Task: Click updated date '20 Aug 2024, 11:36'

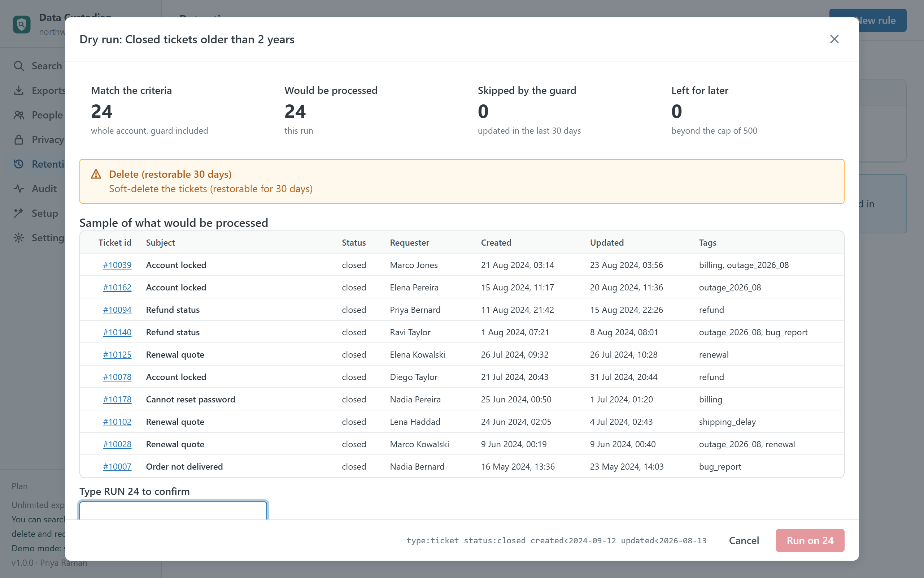Action: [627, 288]
